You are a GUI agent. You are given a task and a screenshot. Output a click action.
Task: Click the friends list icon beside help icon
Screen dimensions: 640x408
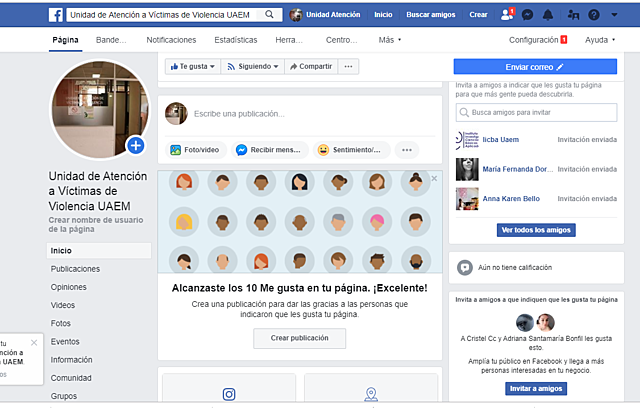click(x=573, y=15)
